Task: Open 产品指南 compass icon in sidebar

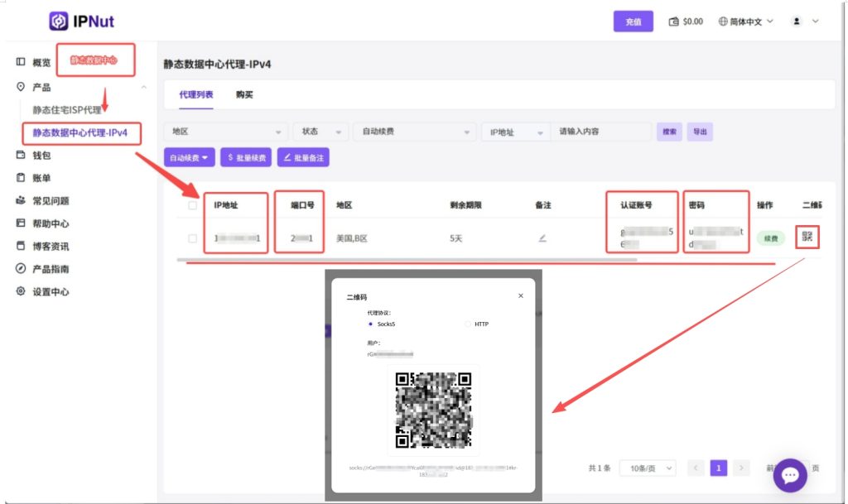Action: click(x=22, y=269)
